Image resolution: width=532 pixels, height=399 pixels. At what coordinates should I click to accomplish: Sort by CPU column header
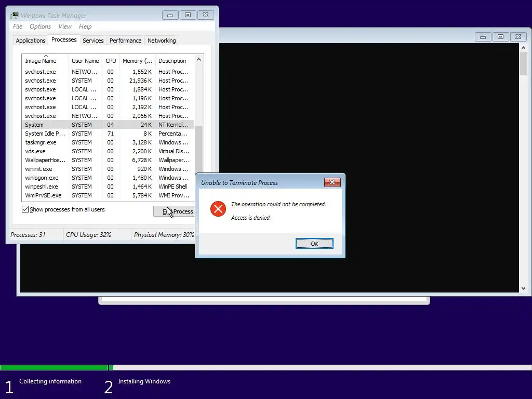coord(111,61)
